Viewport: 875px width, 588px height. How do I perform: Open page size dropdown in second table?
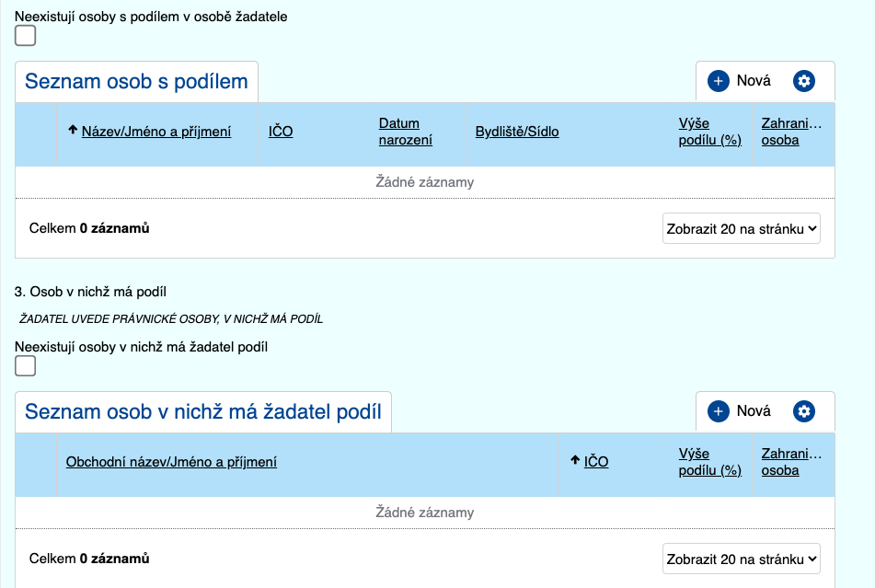741,559
